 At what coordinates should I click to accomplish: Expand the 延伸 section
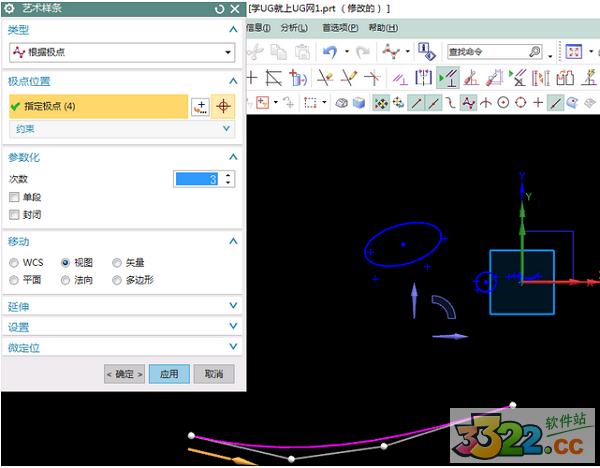[x=233, y=305]
